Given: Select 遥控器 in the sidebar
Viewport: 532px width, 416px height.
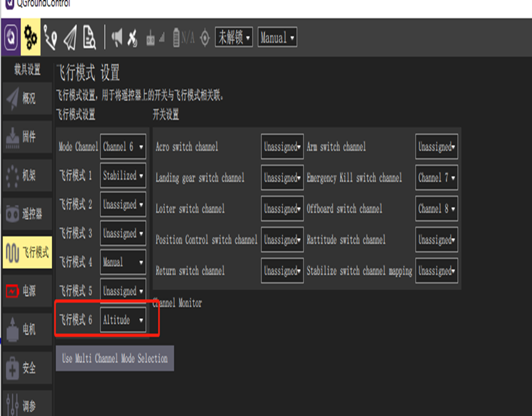Looking at the screenshot, I should click(27, 214).
